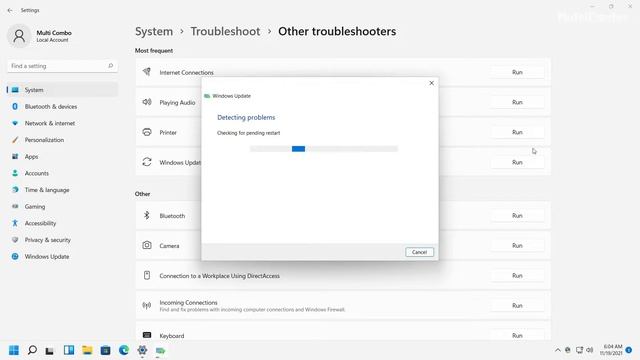640x360 pixels.
Task: Click the Playing Audio speaker icon
Action: click(x=147, y=102)
